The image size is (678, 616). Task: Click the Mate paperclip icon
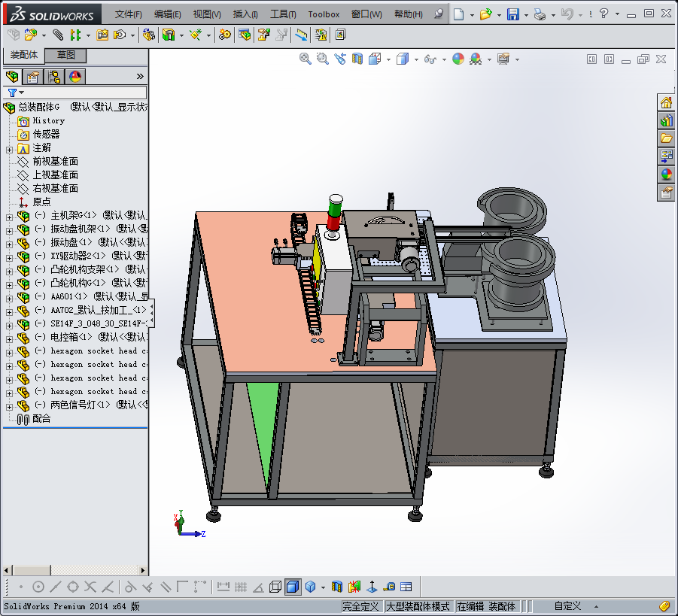tap(57, 35)
